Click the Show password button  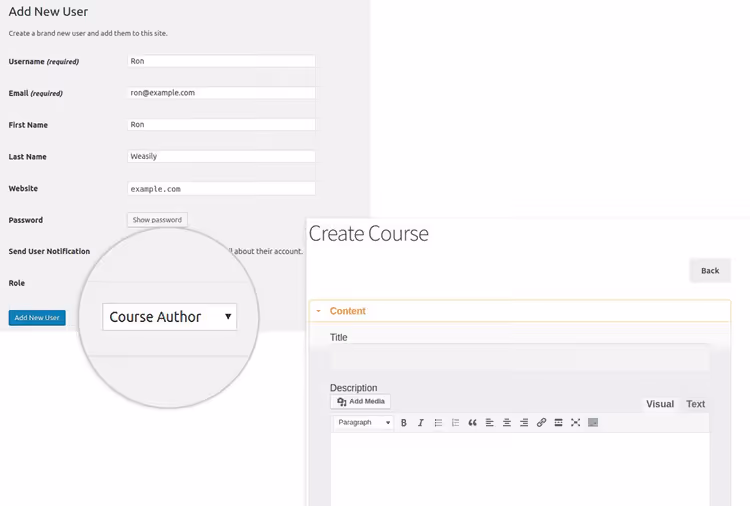tap(157, 220)
